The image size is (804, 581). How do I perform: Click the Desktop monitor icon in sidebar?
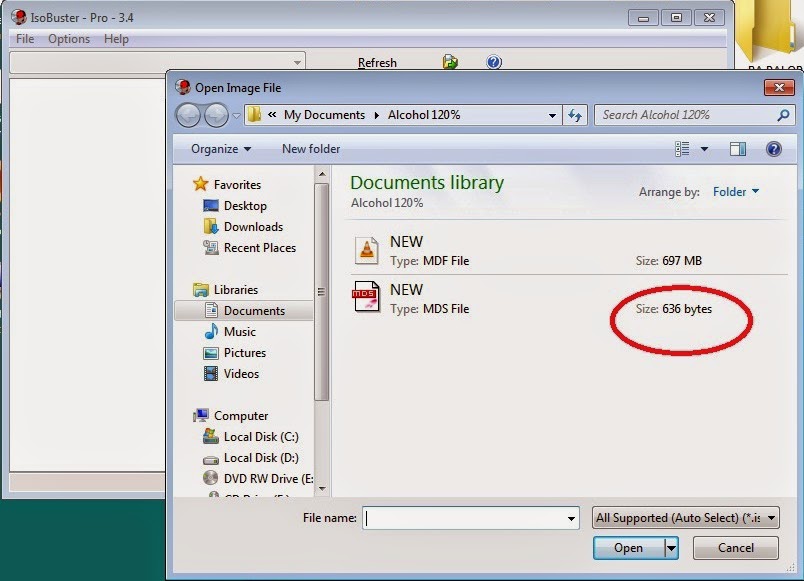coord(211,206)
